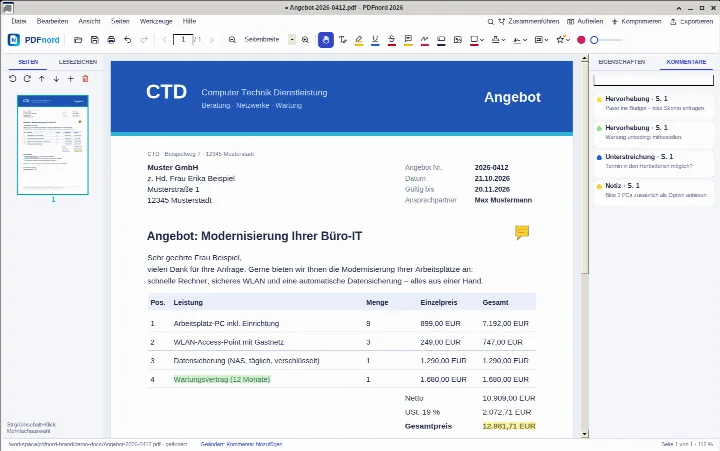Click the comments search field
The width and height of the screenshot is (720, 451).
(x=653, y=80)
